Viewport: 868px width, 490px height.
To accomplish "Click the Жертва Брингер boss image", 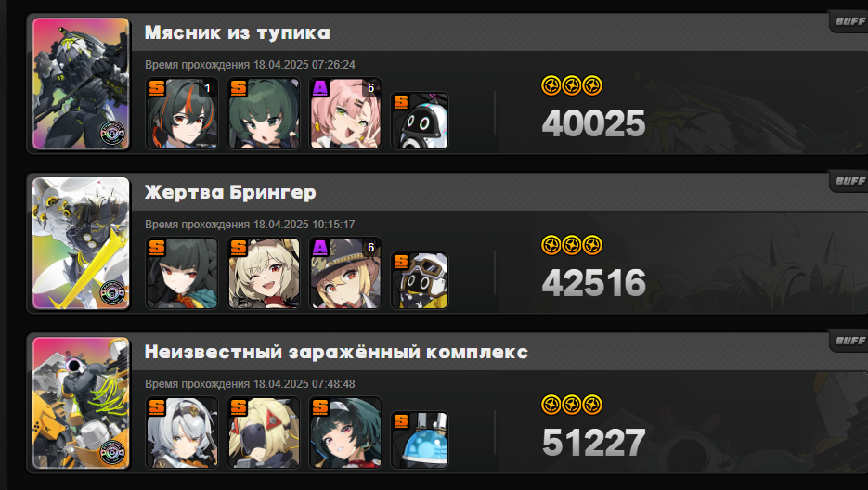I will 81,243.
